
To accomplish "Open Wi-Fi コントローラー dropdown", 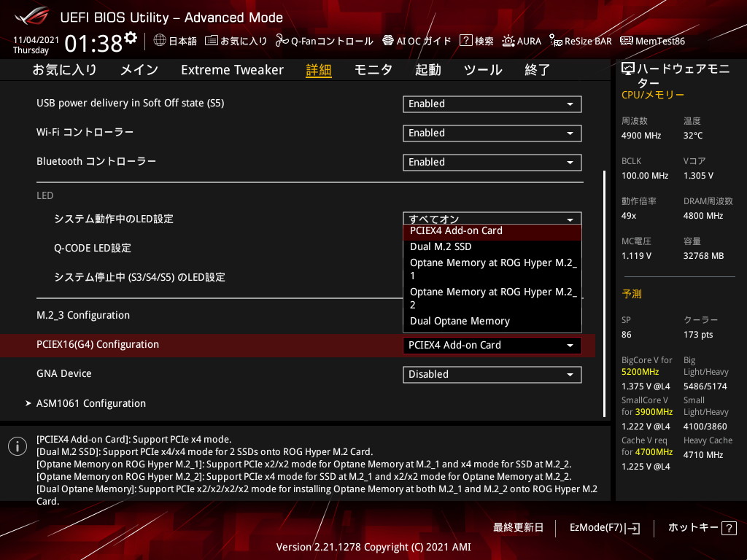I will pyautogui.click(x=492, y=133).
